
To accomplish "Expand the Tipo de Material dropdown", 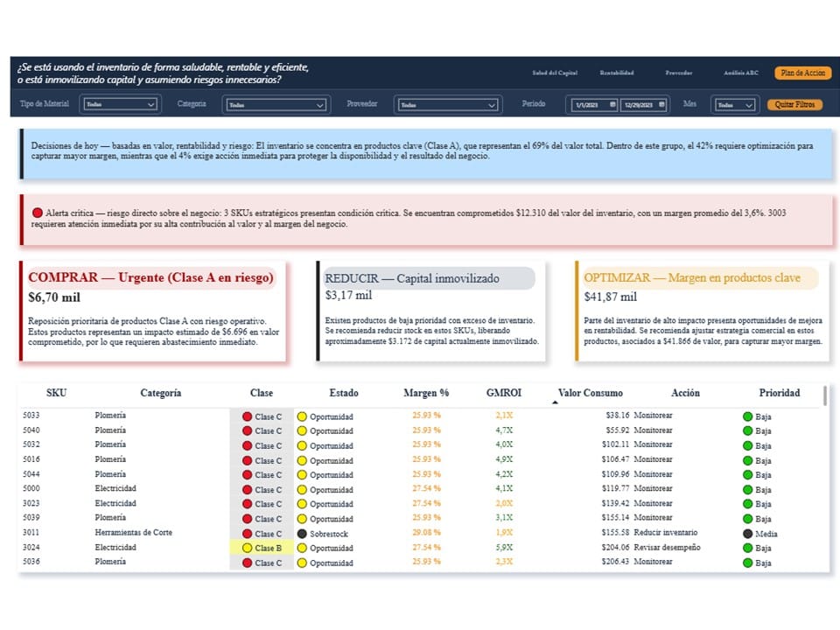I will click(x=120, y=104).
